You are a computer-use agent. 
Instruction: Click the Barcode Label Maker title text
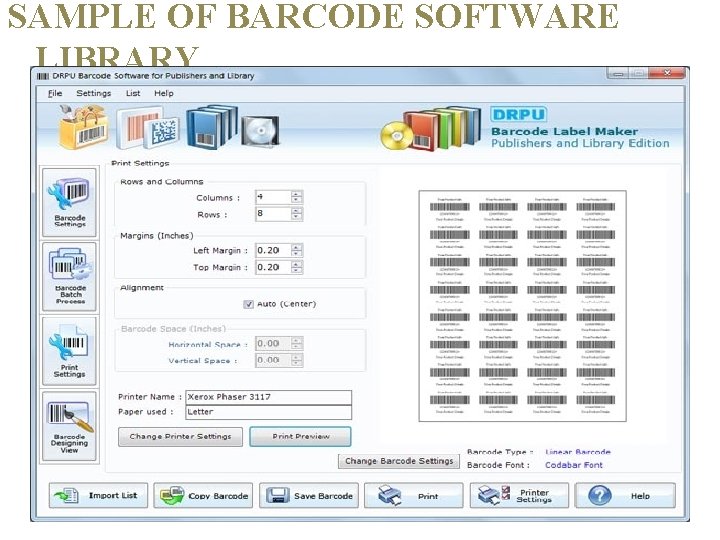(x=564, y=132)
